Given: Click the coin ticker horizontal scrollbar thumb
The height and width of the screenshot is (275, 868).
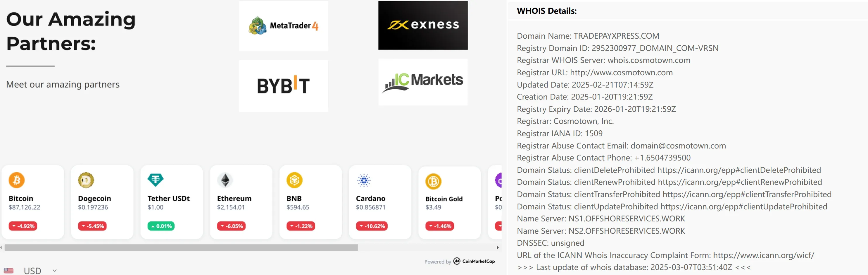Looking at the screenshot, I should [181, 248].
